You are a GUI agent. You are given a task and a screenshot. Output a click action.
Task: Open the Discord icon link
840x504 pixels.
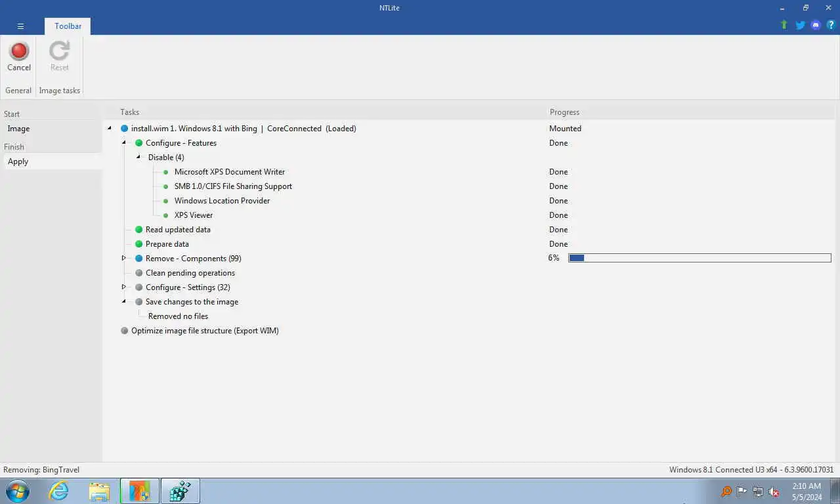coord(816,25)
